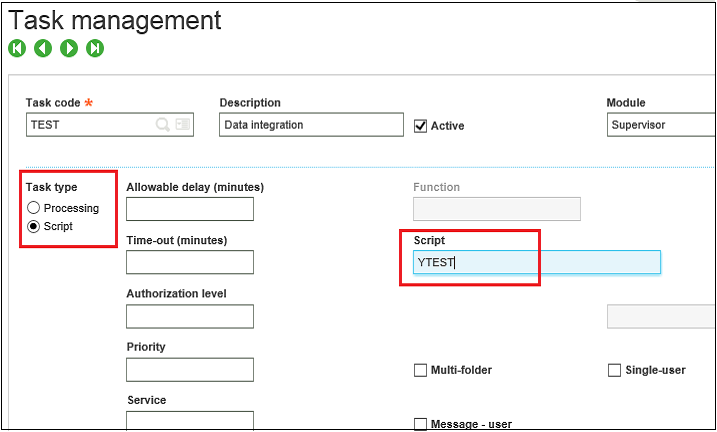Focus the Allowable delay (minutes) field
Viewport: 717px width, 432px height.
pos(190,209)
